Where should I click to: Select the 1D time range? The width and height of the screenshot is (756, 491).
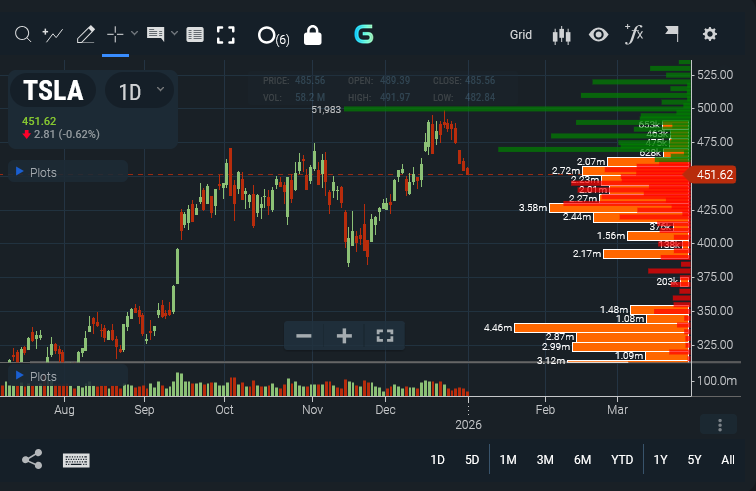click(x=437, y=460)
